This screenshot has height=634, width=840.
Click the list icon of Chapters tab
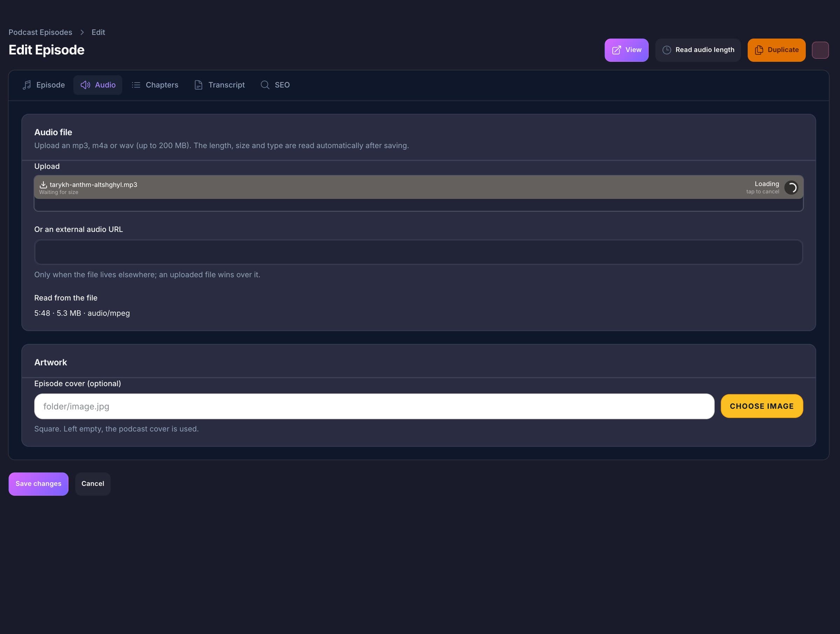coord(136,85)
